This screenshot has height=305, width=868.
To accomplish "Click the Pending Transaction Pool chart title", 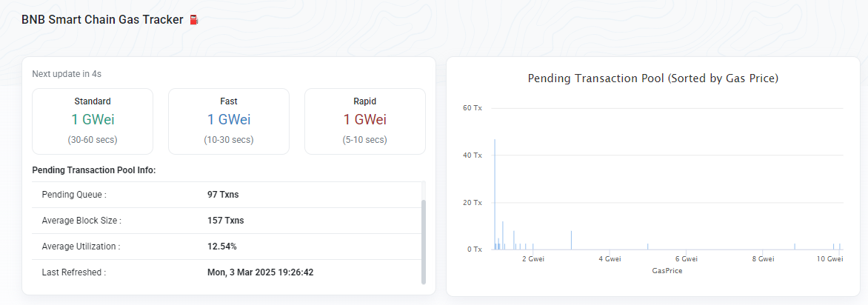I will [653, 78].
